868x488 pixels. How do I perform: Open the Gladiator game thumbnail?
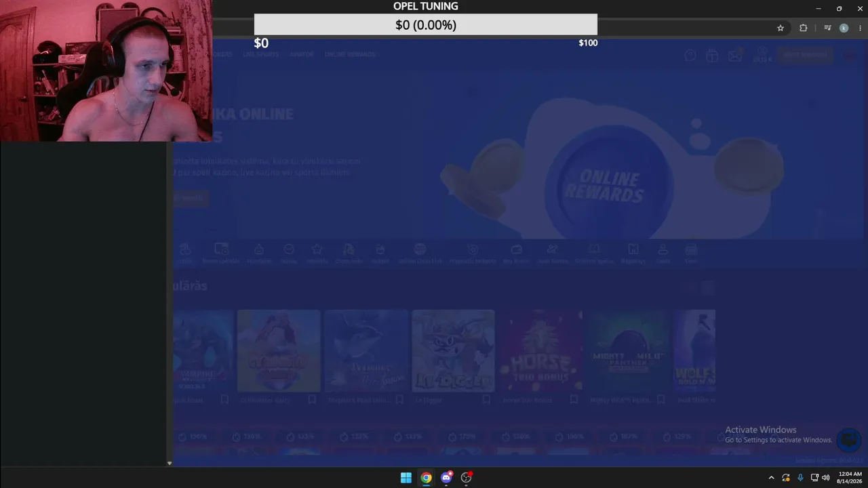(x=279, y=351)
